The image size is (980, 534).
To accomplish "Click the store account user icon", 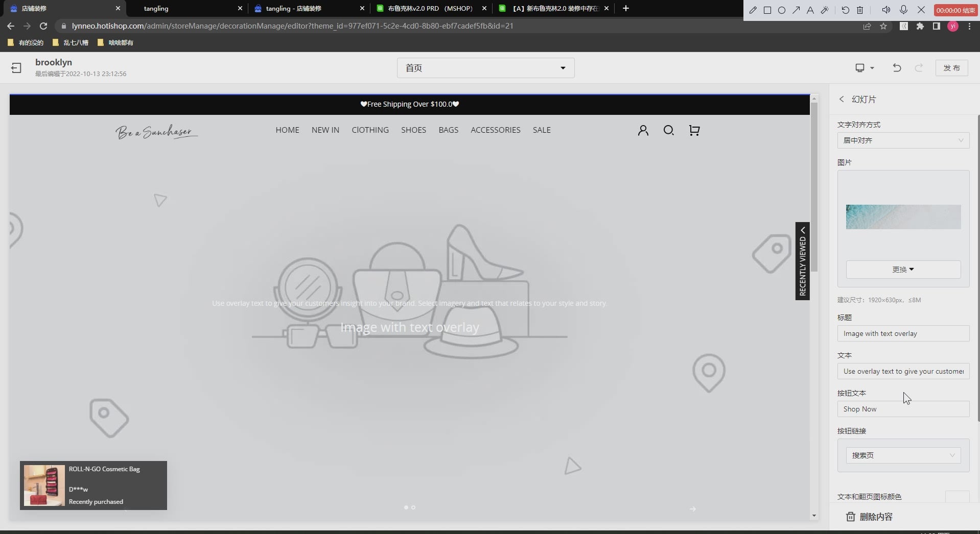I will point(643,131).
